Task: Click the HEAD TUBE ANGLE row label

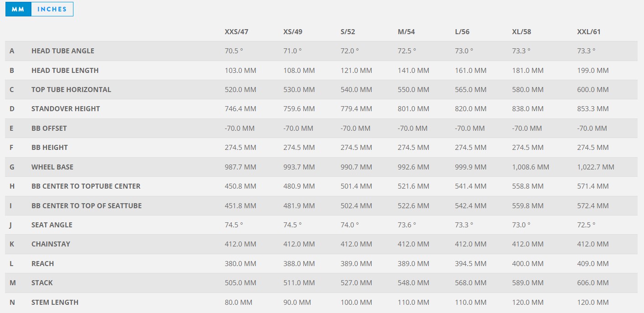Action: (x=63, y=51)
